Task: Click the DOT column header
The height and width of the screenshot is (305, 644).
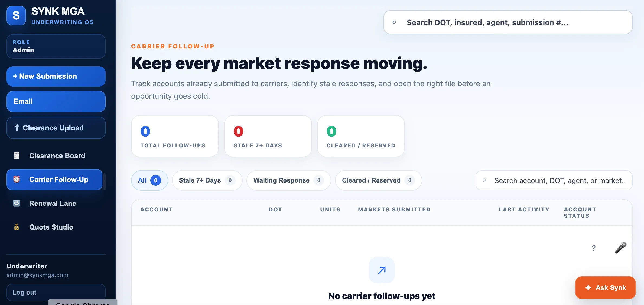Action: click(x=275, y=210)
